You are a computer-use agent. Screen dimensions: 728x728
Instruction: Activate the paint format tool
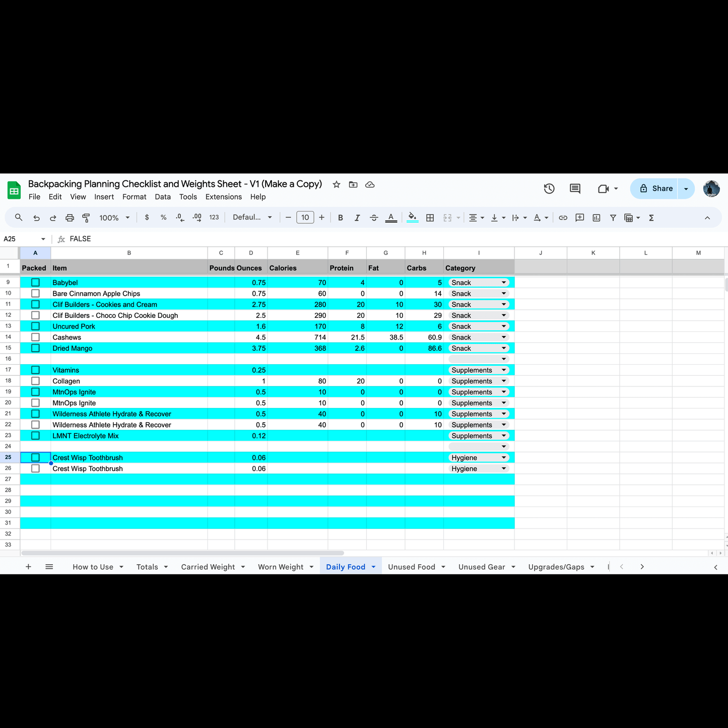pos(86,218)
